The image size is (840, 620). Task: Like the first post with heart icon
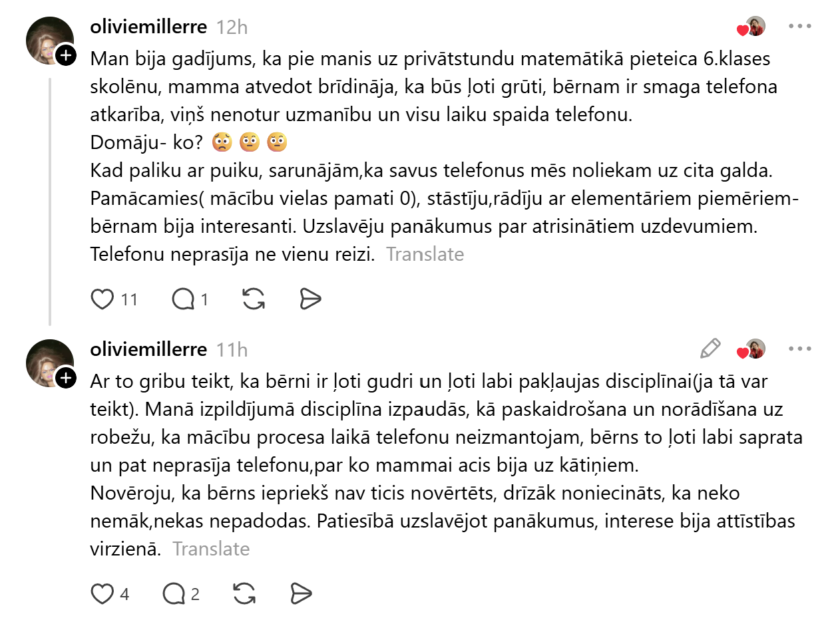click(x=103, y=300)
